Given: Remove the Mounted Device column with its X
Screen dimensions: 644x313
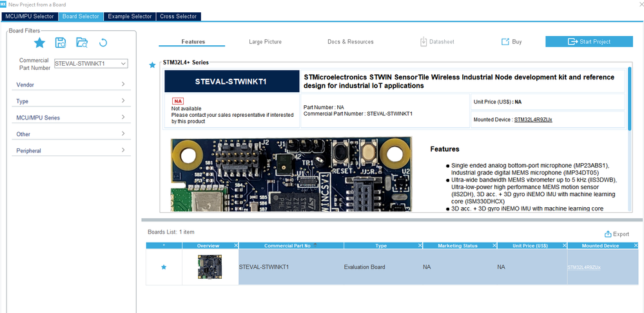Looking at the screenshot, I should pos(636,245).
